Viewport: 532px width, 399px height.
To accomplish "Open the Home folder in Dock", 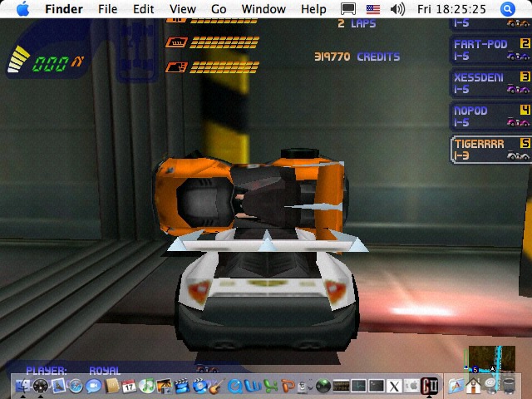I will pos(473,386).
